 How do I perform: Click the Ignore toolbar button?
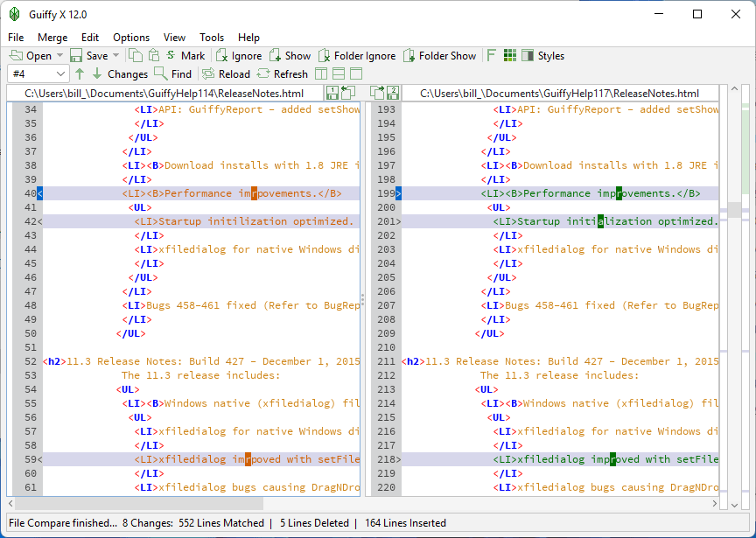click(239, 56)
